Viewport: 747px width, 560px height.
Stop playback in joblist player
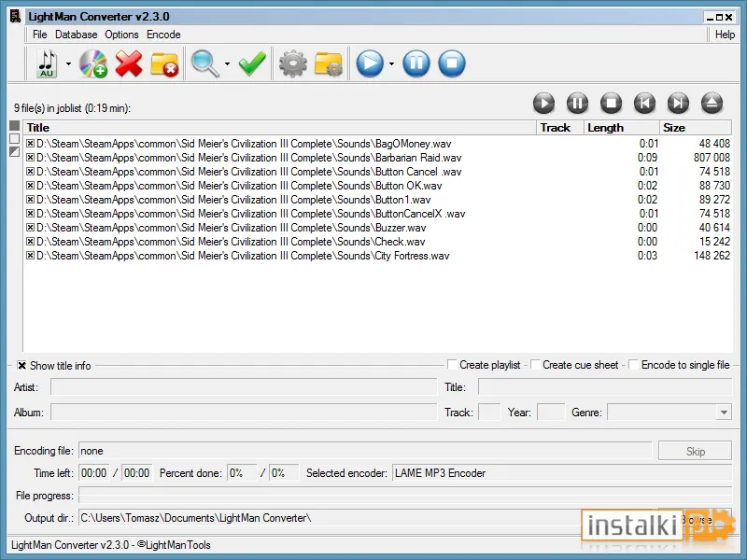[x=612, y=104]
